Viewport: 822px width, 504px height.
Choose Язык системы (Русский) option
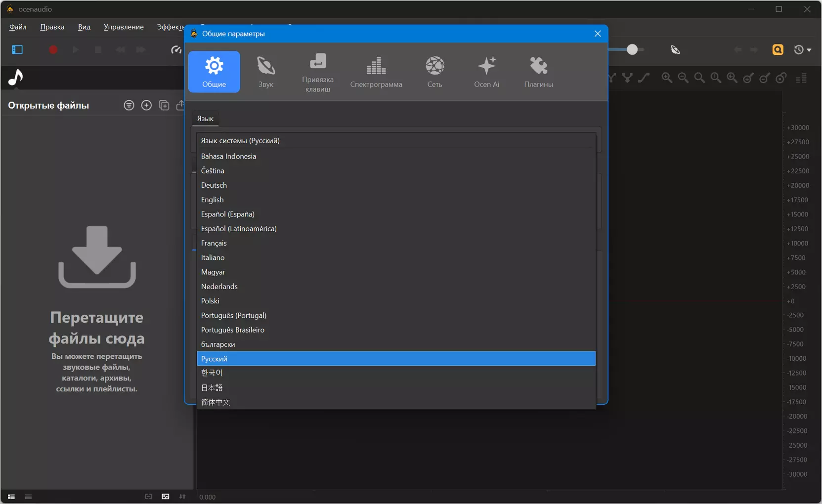tap(396, 141)
